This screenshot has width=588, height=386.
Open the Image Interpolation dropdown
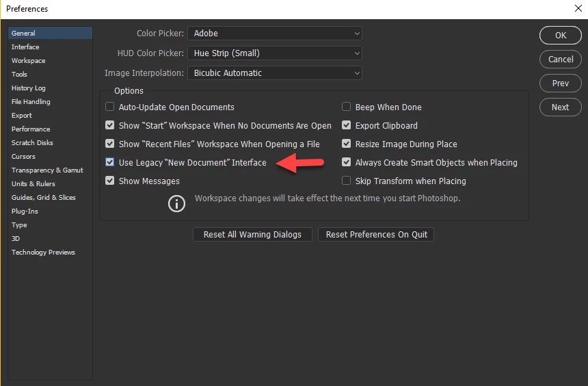click(x=274, y=73)
